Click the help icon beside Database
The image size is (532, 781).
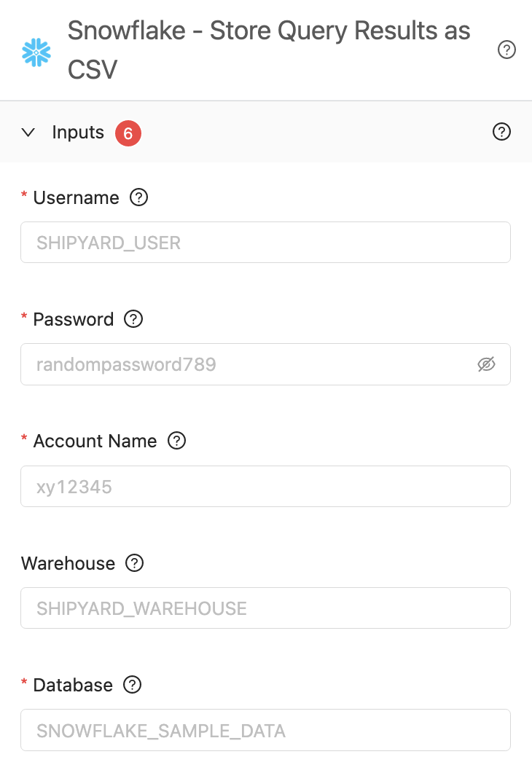click(133, 685)
